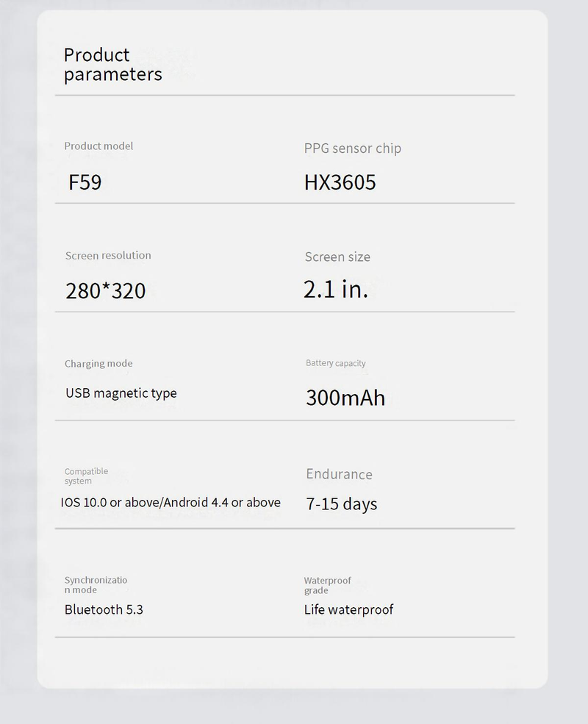Click the Product parameters heading

(x=112, y=65)
